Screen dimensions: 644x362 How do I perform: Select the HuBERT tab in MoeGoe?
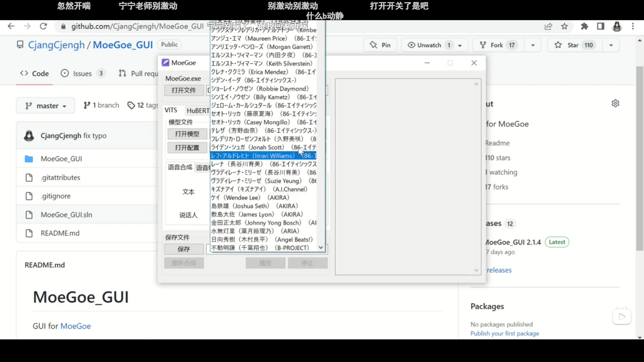coord(198,110)
